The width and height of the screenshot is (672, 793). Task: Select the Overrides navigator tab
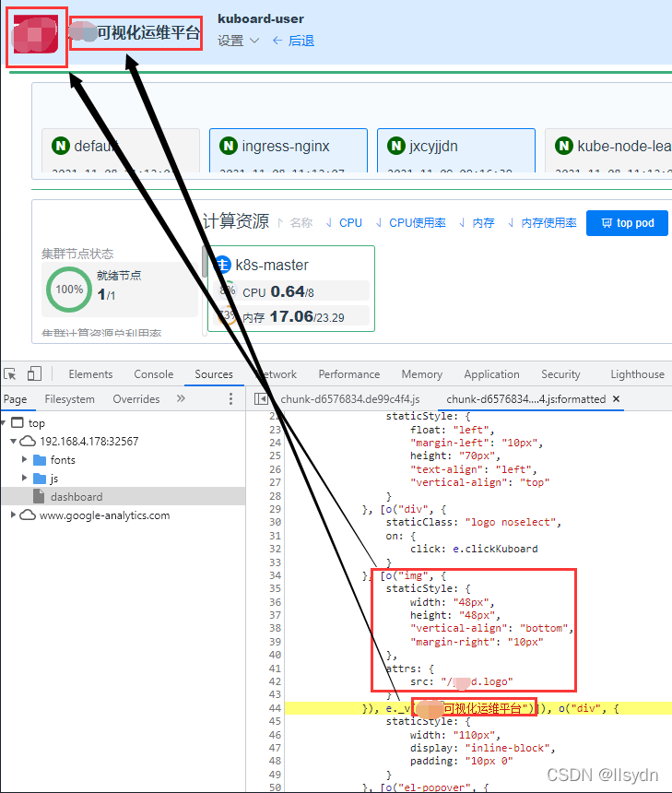click(x=136, y=399)
